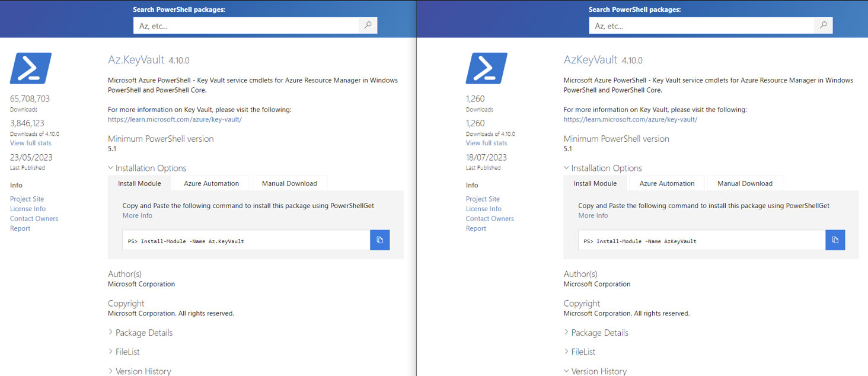The height and width of the screenshot is (376, 868).
Task: Click Contact Owners on Az.KeyVault page
Action: pos(34,219)
